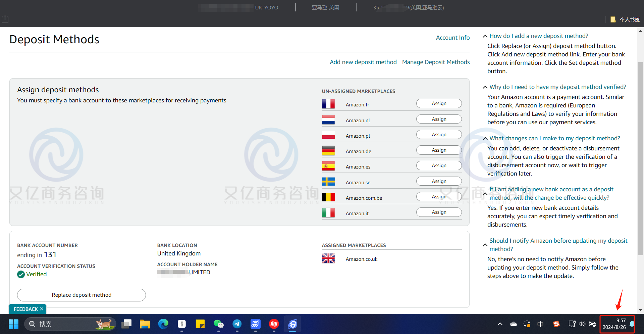This screenshot has height=334, width=644.
Task: Click the display/monitor tray icon
Action: click(572, 324)
